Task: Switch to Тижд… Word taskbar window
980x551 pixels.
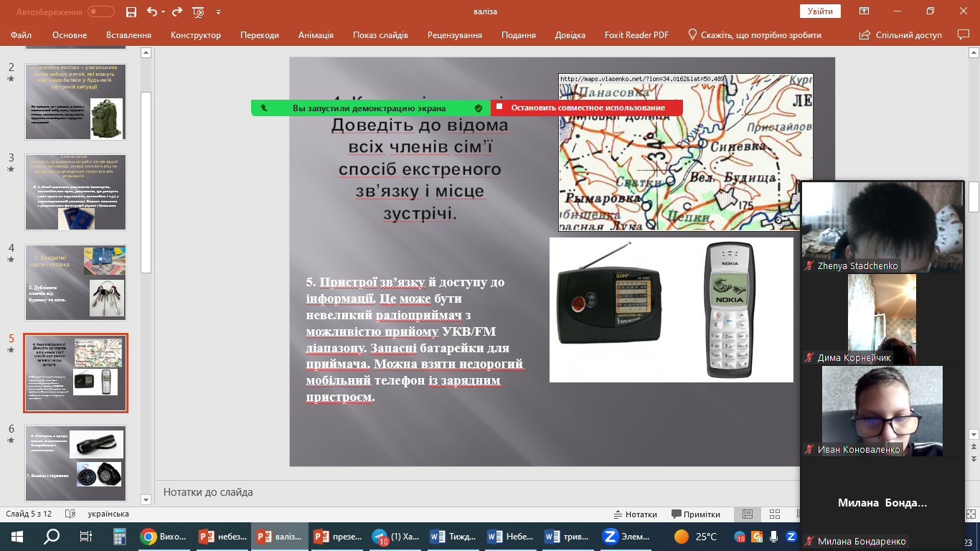Action: 454,536
